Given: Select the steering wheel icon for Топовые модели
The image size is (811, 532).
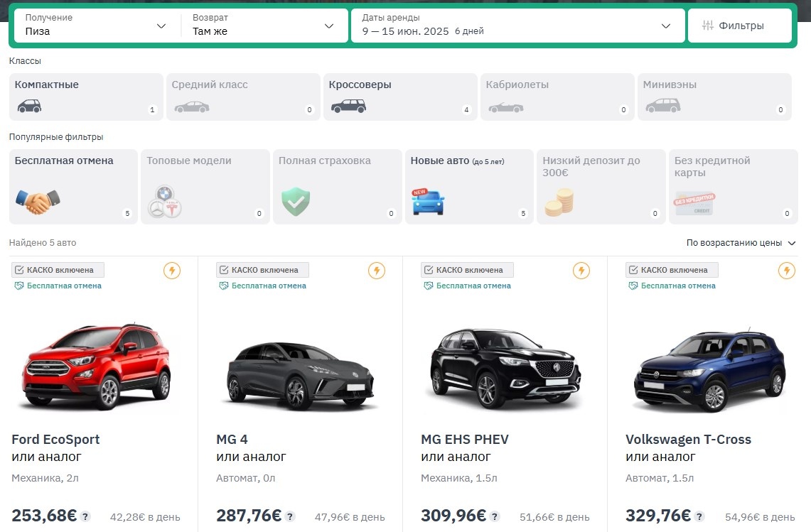Looking at the screenshot, I should 163,201.
